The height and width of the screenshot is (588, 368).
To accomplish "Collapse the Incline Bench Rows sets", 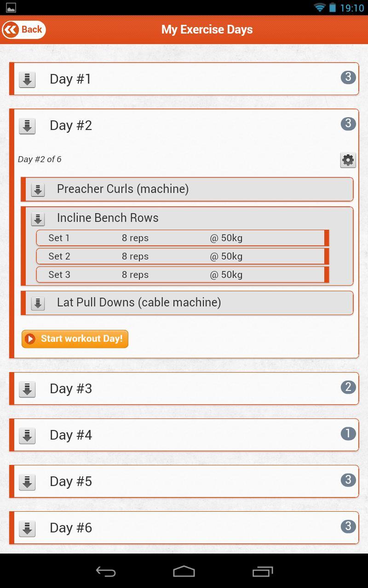I will 38,219.
